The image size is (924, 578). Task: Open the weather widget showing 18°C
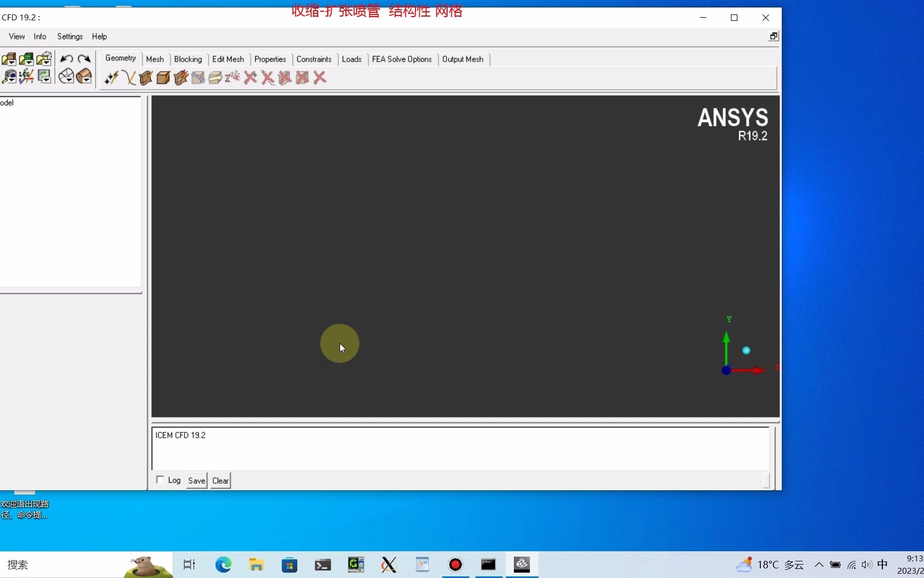pyautogui.click(x=770, y=565)
